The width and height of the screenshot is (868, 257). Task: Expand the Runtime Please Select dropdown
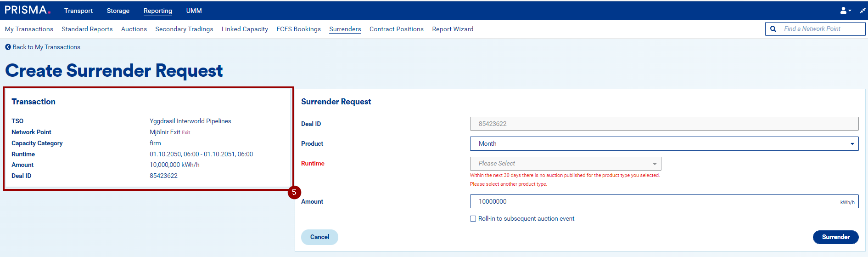tap(565, 164)
